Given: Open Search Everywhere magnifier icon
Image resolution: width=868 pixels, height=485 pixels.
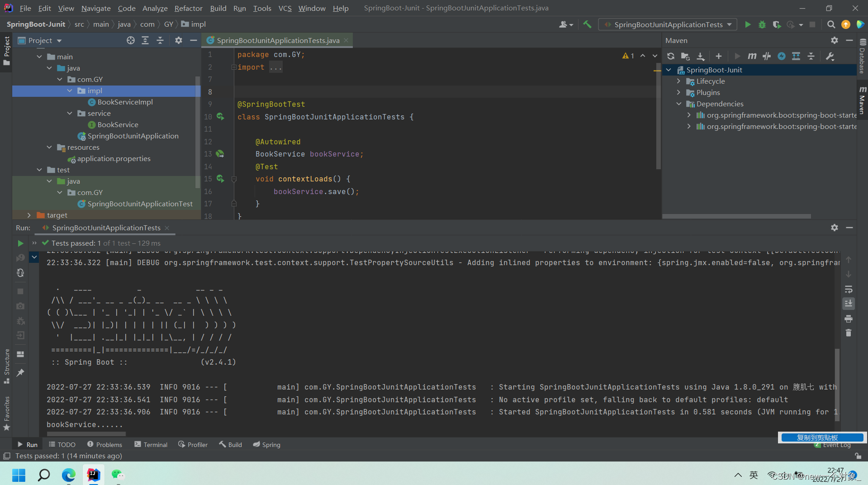Looking at the screenshot, I should pyautogui.click(x=831, y=24).
